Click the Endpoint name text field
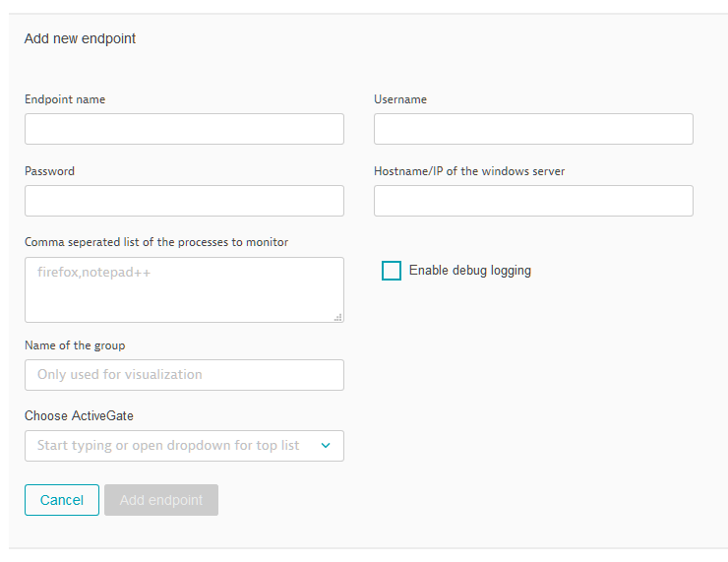 pos(184,129)
